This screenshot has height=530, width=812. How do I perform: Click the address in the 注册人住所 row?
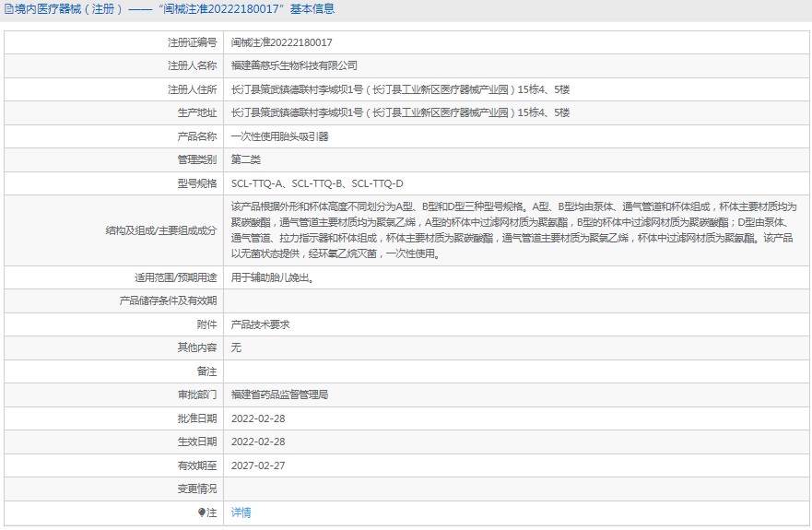[400, 89]
